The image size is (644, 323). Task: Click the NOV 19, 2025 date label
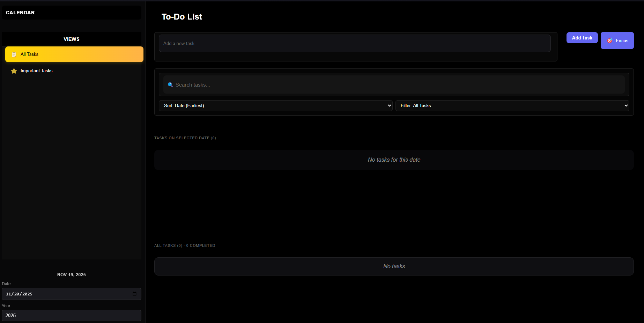[71, 274]
